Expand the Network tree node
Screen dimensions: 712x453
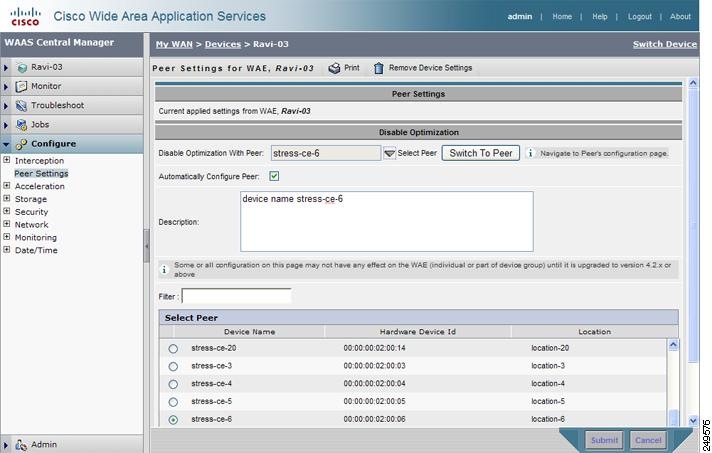point(7,224)
